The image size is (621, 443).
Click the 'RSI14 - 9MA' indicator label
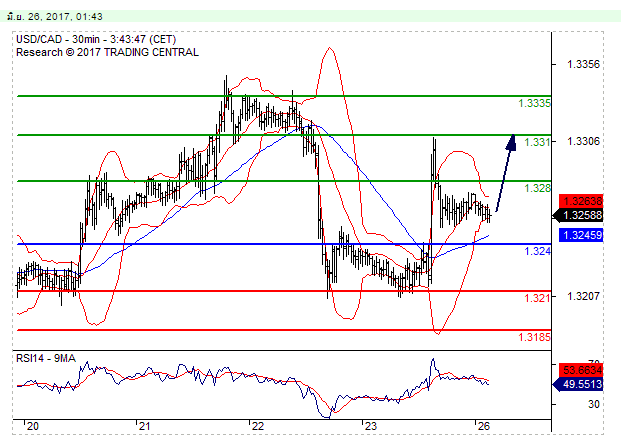[x=46, y=358]
